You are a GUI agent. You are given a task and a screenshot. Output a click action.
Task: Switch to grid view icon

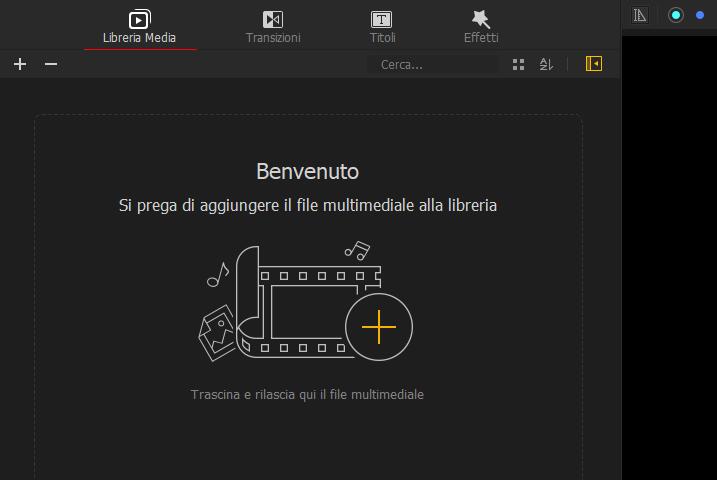point(519,64)
